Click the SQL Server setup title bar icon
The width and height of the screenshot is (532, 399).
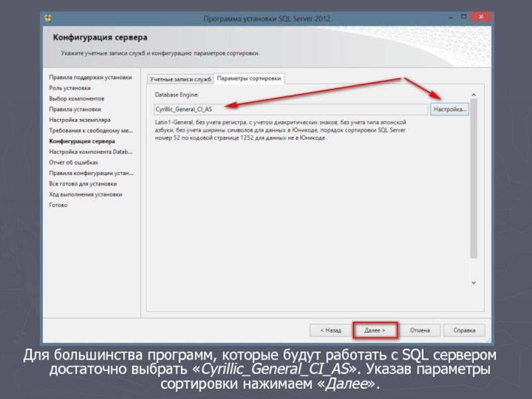click(48, 19)
